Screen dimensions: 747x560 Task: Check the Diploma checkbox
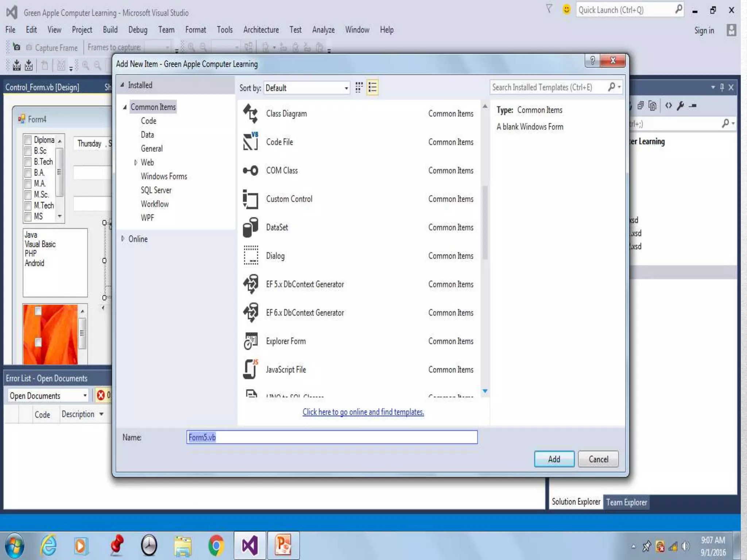[x=28, y=140]
